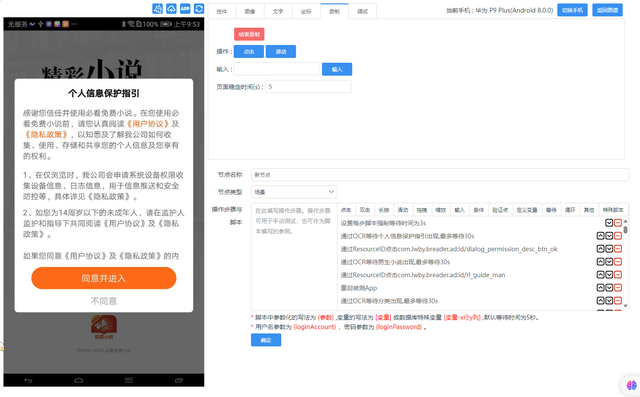
Task: Delete the dialog_permission_desc_btn_ok step
Action: point(618,248)
